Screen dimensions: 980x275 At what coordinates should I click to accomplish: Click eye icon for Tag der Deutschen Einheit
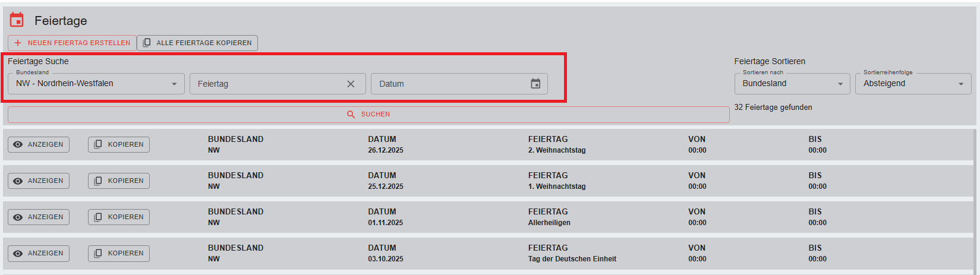[18, 253]
